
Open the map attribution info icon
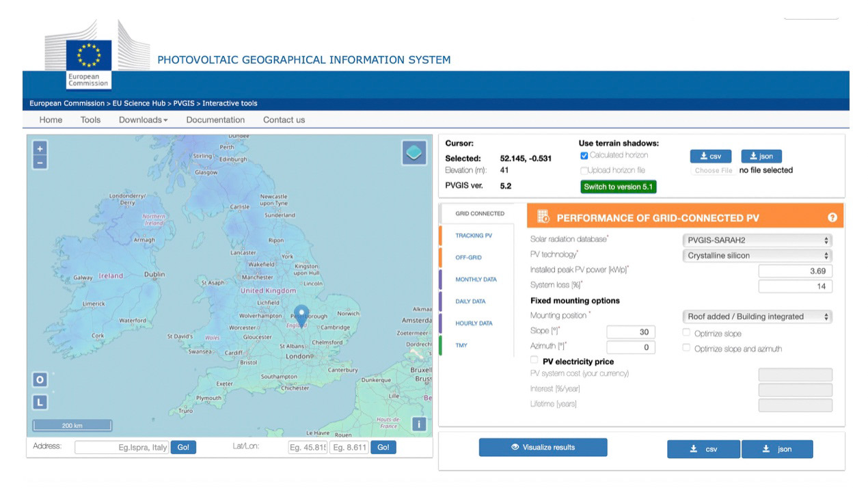[420, 424]
